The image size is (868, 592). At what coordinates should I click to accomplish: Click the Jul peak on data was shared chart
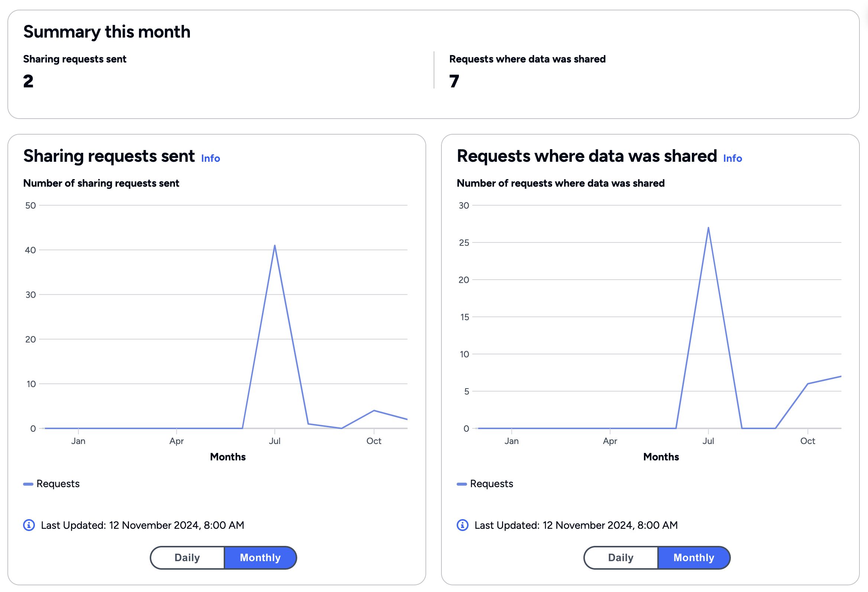point(709,228)
